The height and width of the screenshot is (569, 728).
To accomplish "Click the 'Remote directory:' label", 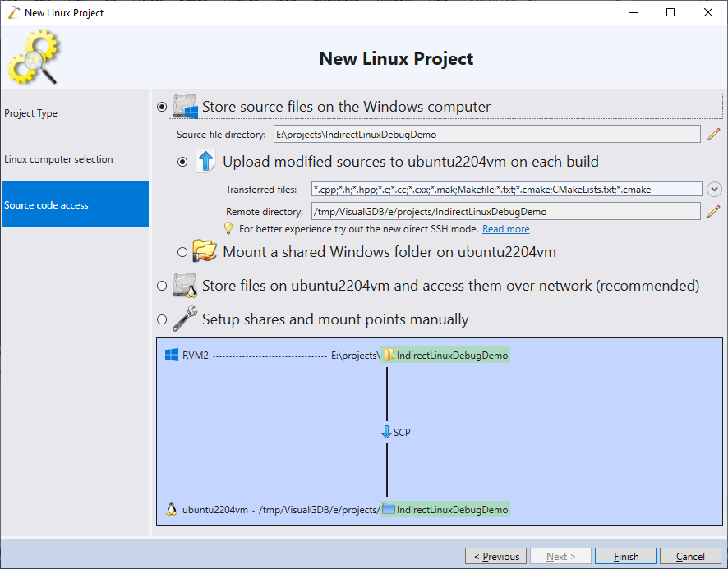I will point(265,212).
